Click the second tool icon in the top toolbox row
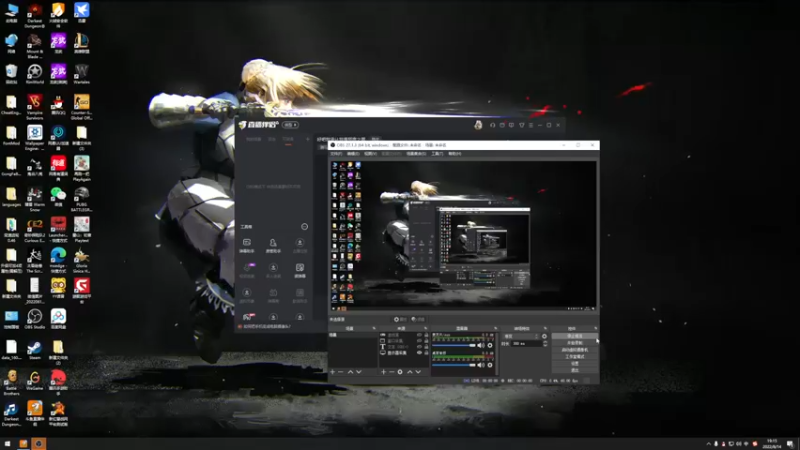Image resolution: width=800 pixels, height=450 pixels. 273,245
